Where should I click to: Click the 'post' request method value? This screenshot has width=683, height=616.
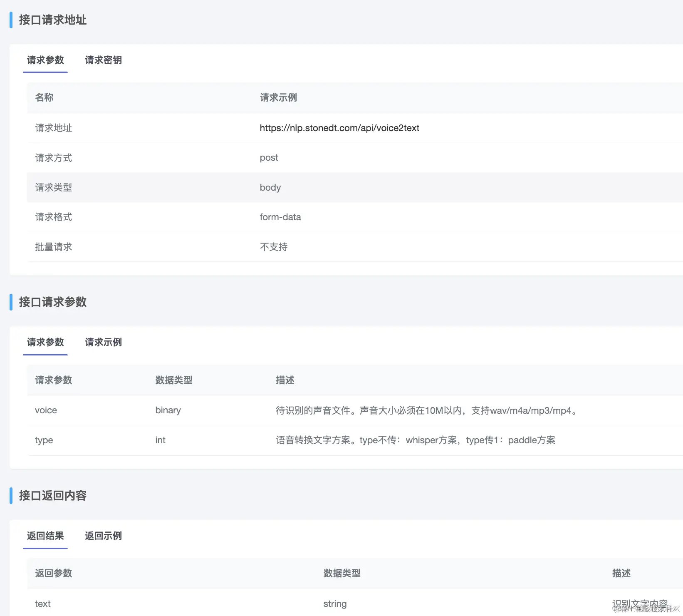tap(269, 158)
